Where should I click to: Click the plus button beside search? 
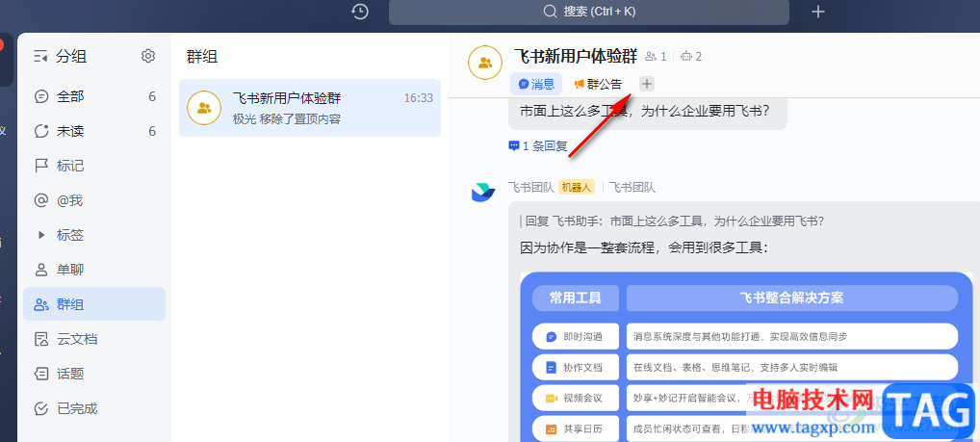coord(818,12)
